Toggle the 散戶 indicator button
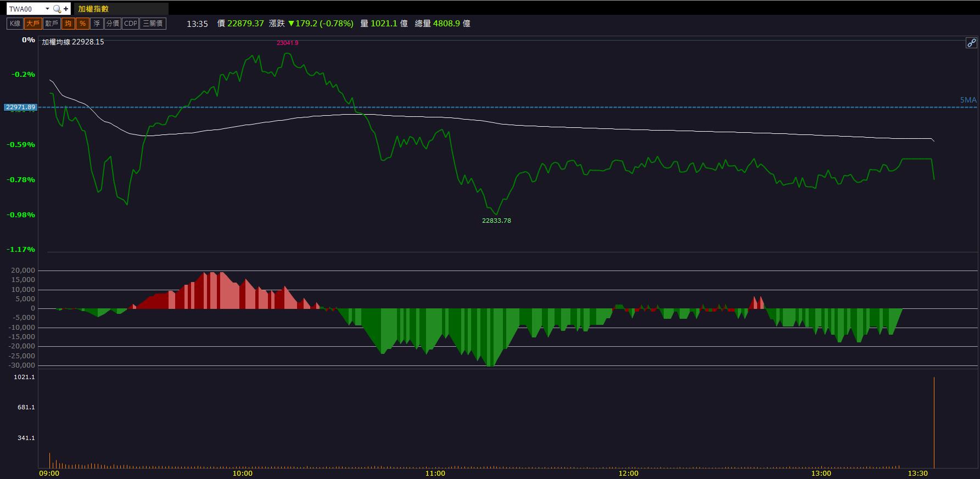980x479 pixels. (52, 24)
